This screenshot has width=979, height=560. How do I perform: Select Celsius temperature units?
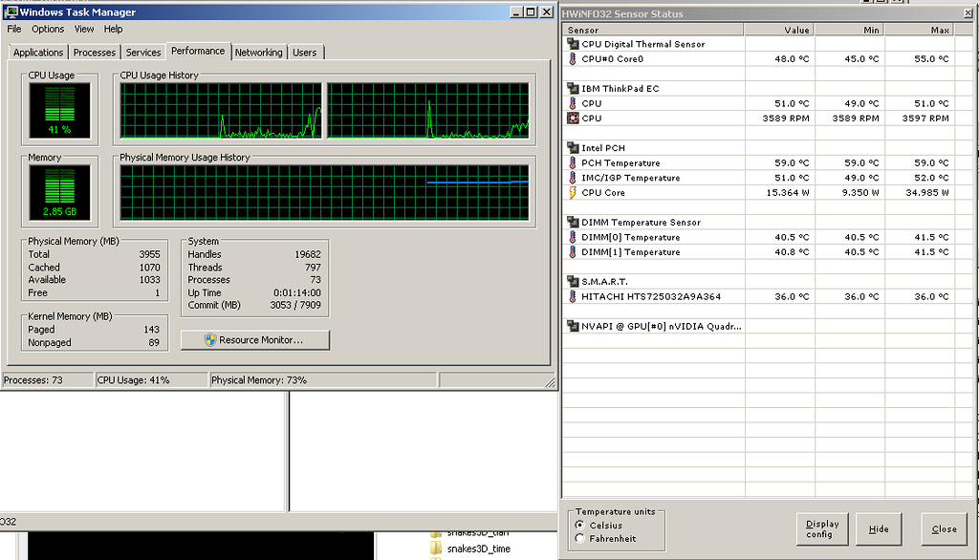[x=580, y=525]
